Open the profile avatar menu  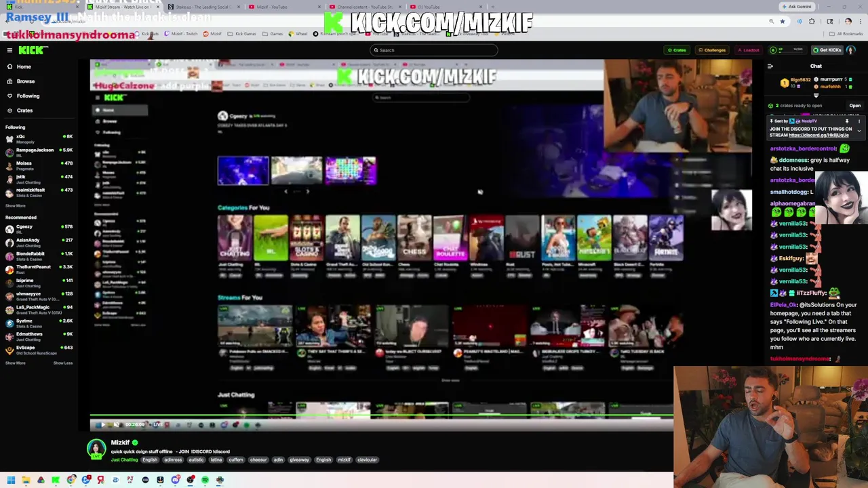pos(851,50)
